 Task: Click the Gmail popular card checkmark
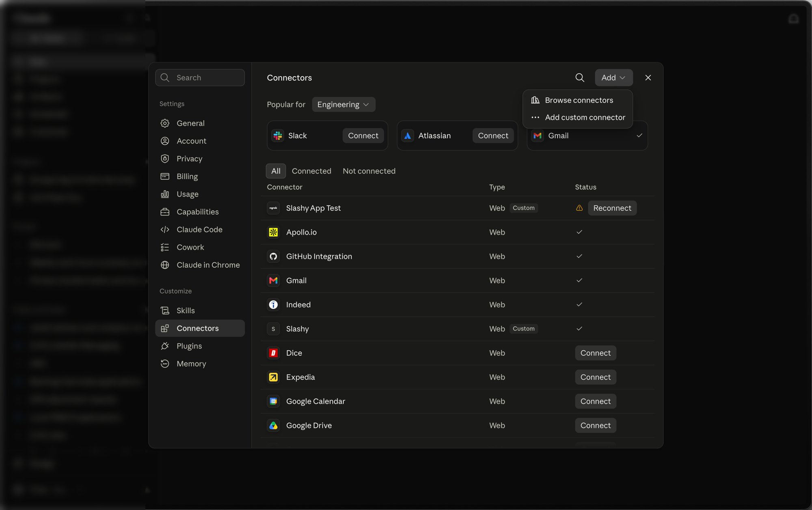click(x=639, y=136)
